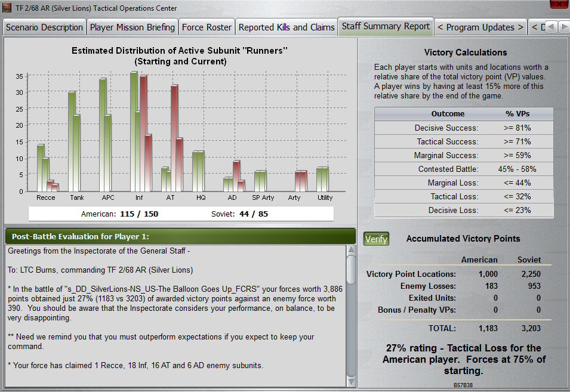The image size is (570, 392).
Task: Click the SP Arty chart axis label
Action: tap(263, 197)
